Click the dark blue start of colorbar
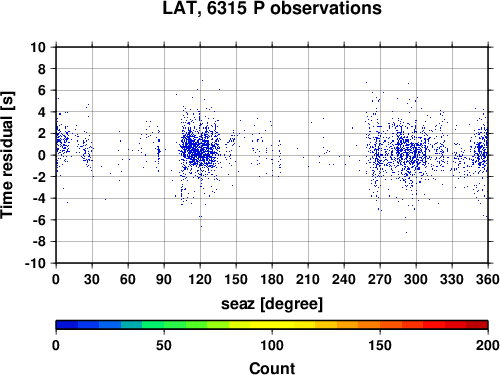Screen dimensions: 500x375 (x=67, y=325)
